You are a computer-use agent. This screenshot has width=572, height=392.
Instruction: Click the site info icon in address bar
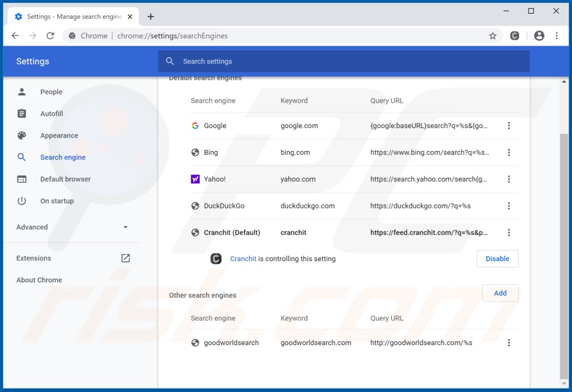click(72, 35)
